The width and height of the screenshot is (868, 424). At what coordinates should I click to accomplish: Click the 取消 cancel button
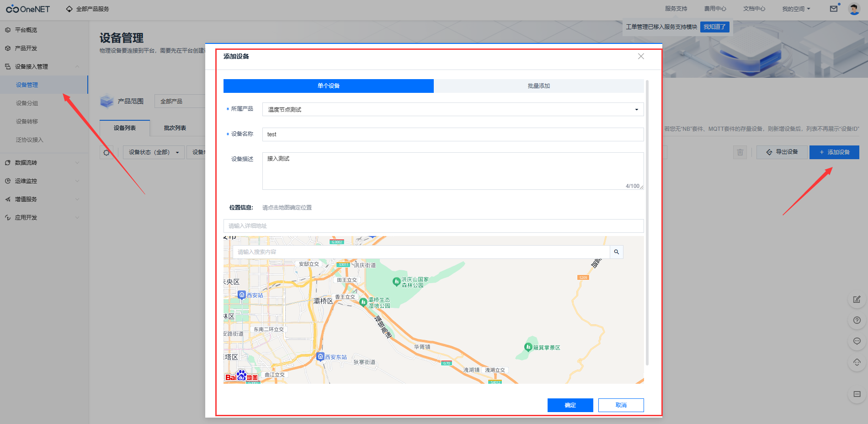(x=621, y=405)
